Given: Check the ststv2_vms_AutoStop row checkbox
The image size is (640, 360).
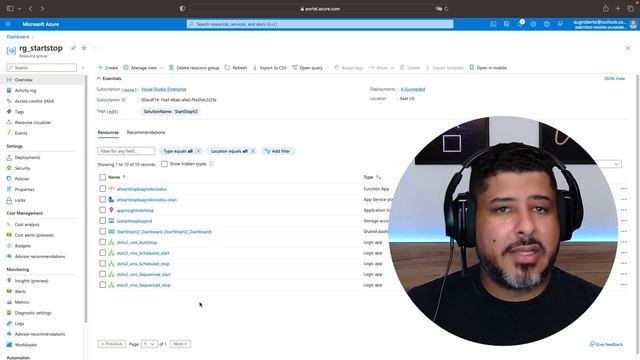Looking at the screenshot, I should click(102, 242).
